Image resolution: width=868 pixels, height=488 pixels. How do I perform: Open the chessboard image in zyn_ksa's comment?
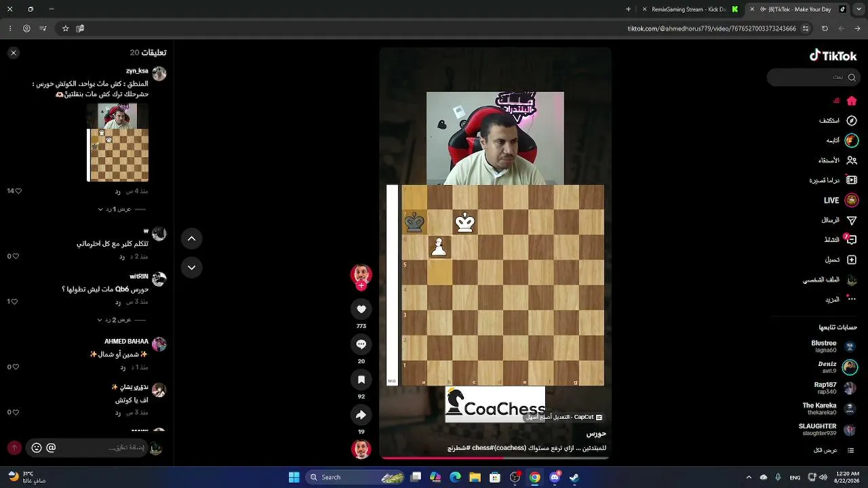tap(118, 142)
